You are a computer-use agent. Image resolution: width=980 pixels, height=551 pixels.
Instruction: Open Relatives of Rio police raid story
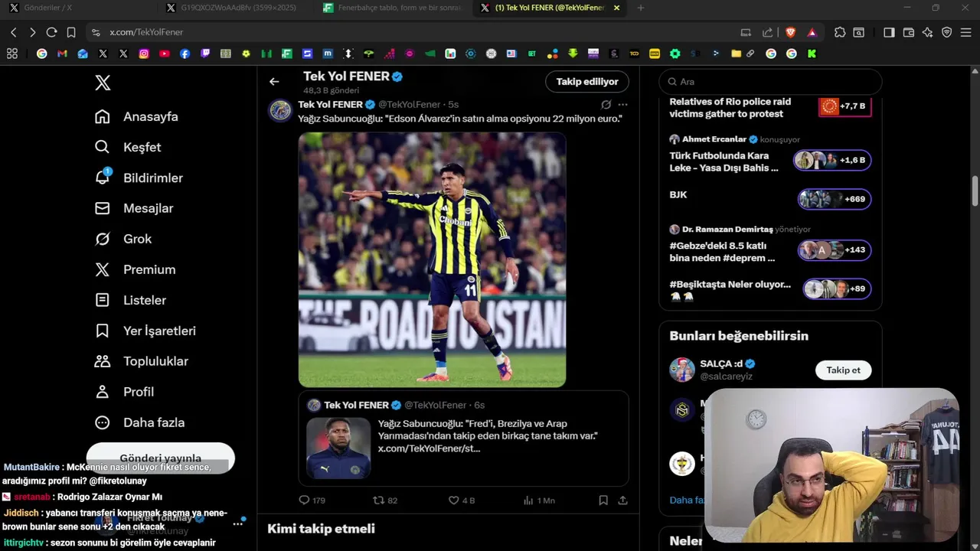click(x=770, y=107)
